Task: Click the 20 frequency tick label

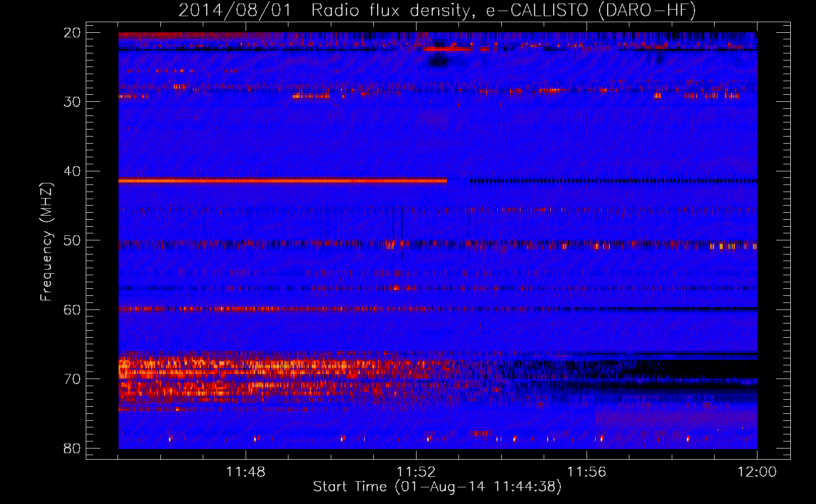Action: [x=72, y=33]
